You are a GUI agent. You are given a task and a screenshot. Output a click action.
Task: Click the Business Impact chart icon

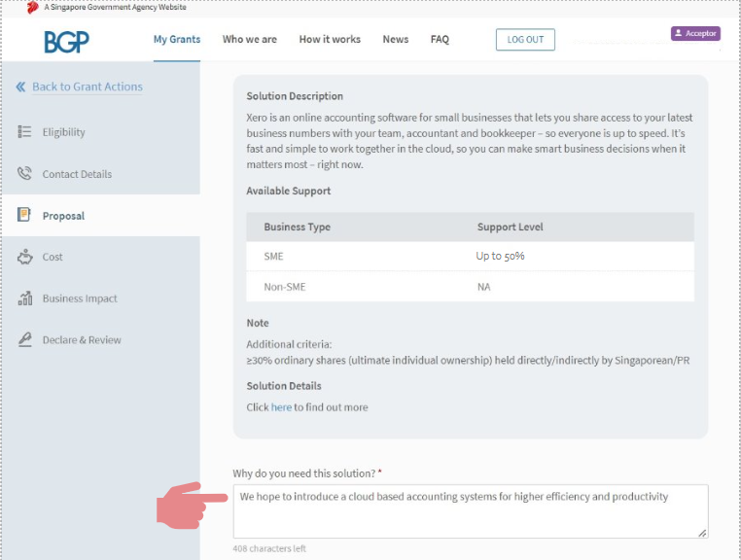point(25,298)
